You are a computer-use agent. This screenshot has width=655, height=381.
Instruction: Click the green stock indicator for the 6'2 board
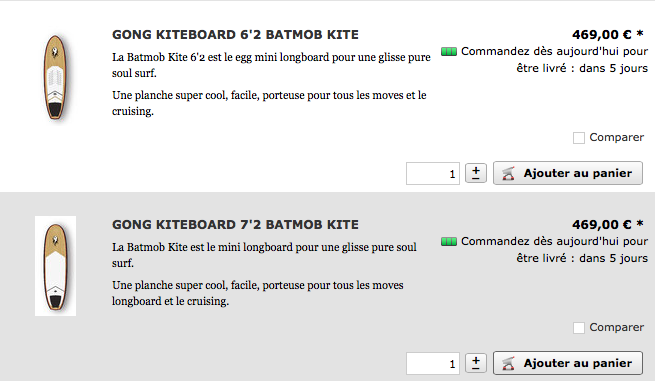click(449, 51)
